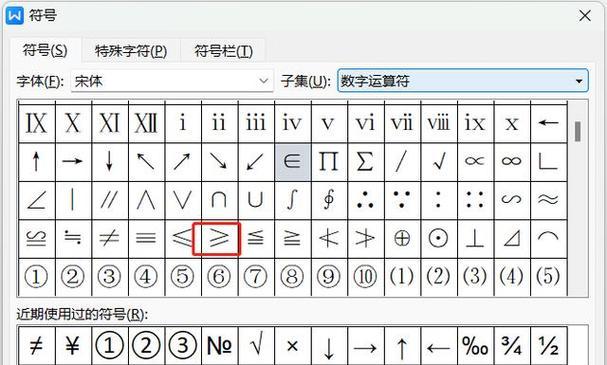The image size is (607, 365).
Task: Select the less-than-or-equal ≤ symbol
Action: tap(182, 238)
